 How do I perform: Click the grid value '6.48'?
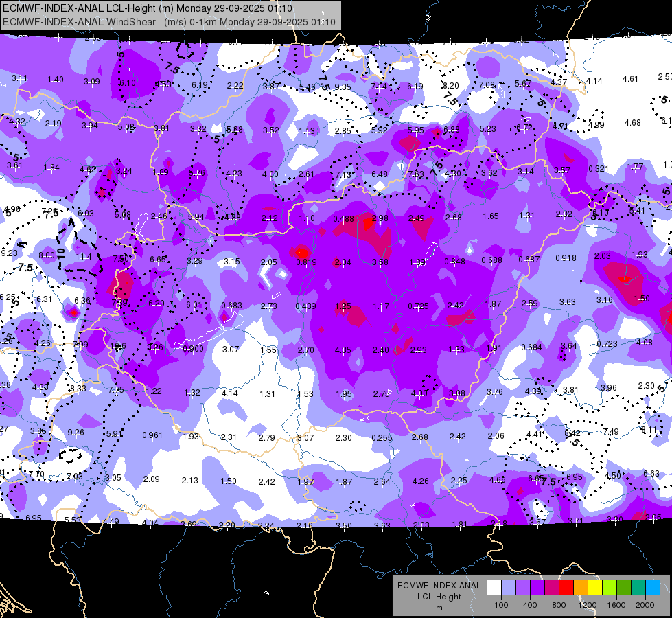pyautogui.click(x=380, y=174)
